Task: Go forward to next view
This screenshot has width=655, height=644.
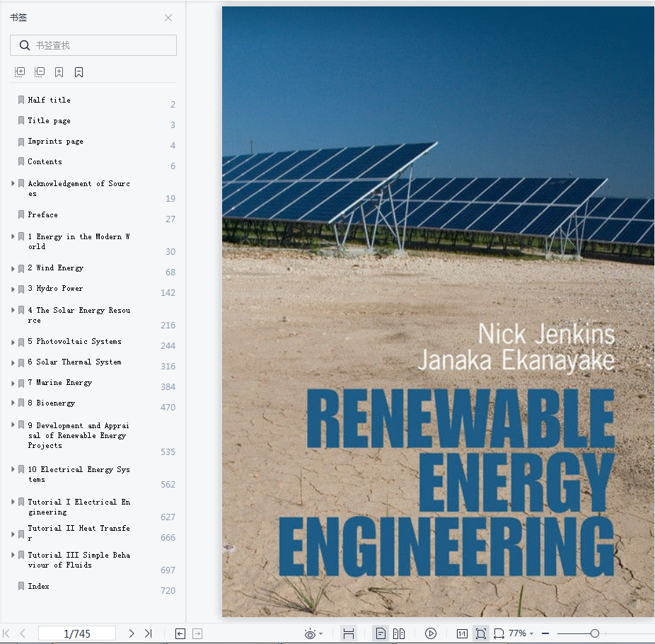Action: [x=197, y=634]
